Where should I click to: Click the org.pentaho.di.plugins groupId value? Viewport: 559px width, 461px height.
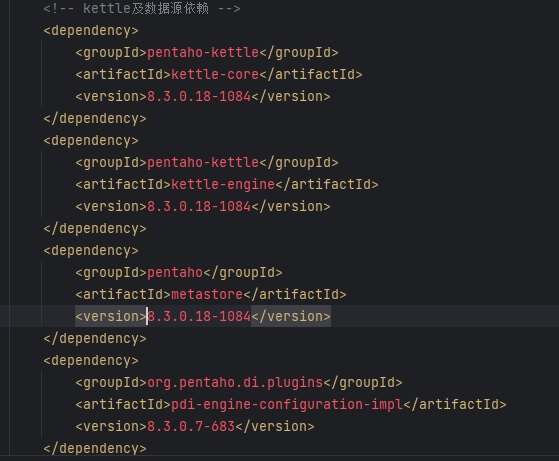pyautogui.click(x=235, y=383)
